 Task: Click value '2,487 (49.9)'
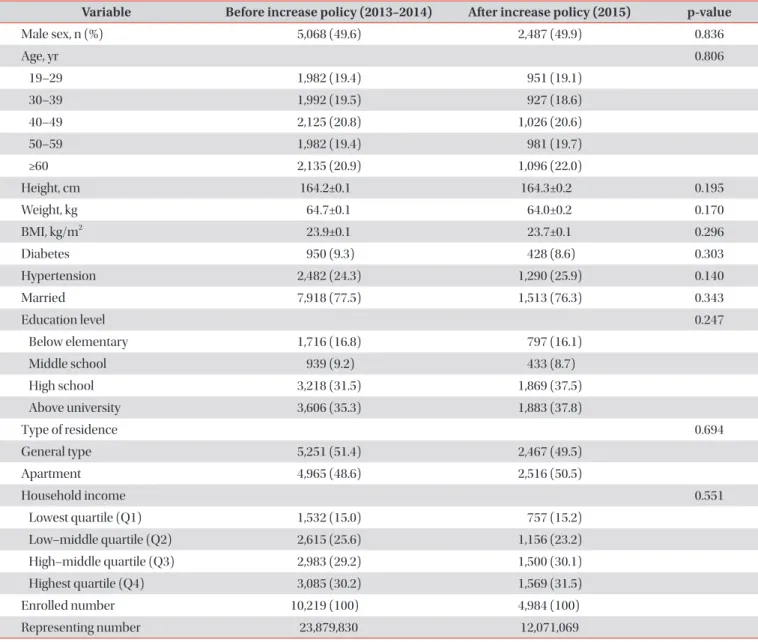pos(550,34)
